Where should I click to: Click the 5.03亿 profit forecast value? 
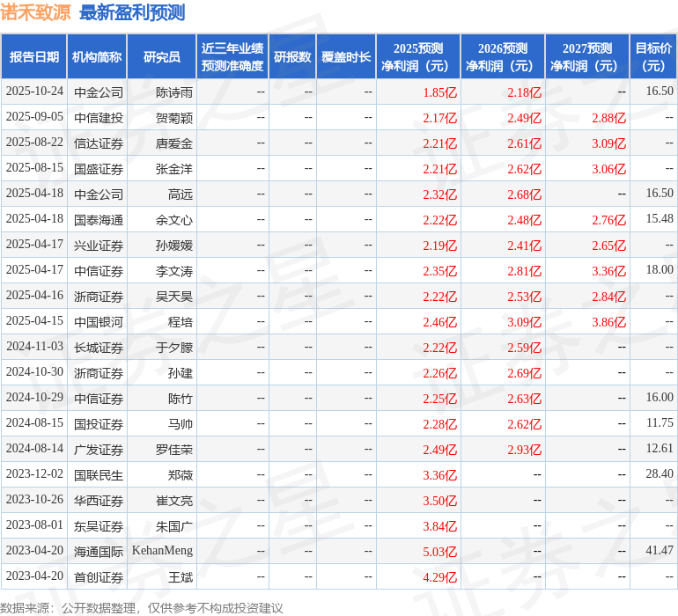coord(439,552)
